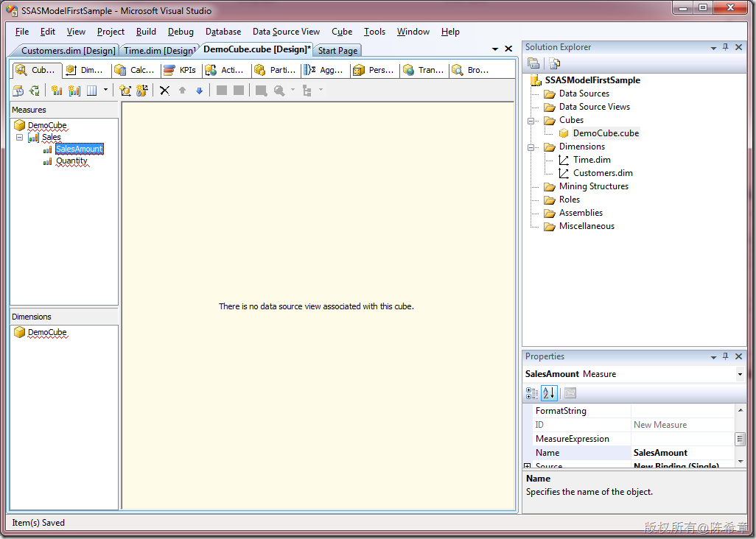Open the dropdown arrow next to measures grid icon
The width and height of the screenshot is (756, 539).
point(105,90)
